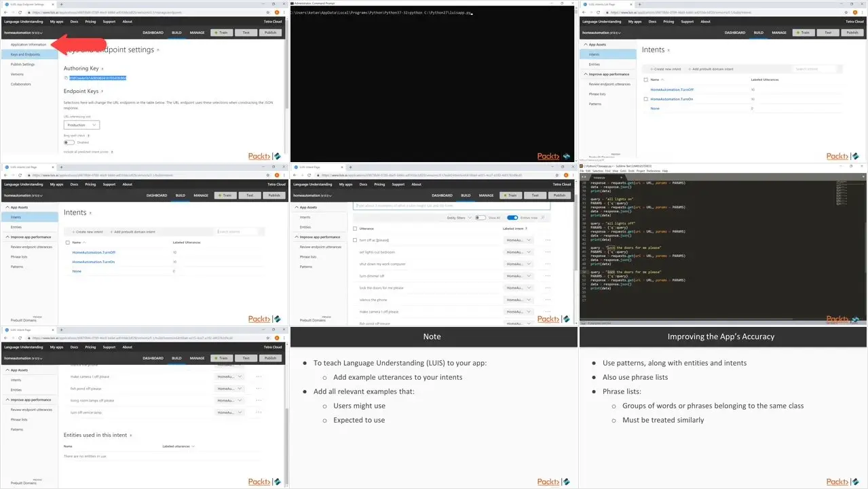868x489 pixels.
Task: Open labeled intent dropdown for 'turn off venice lamp'
Action: click(x=231, y=412)
